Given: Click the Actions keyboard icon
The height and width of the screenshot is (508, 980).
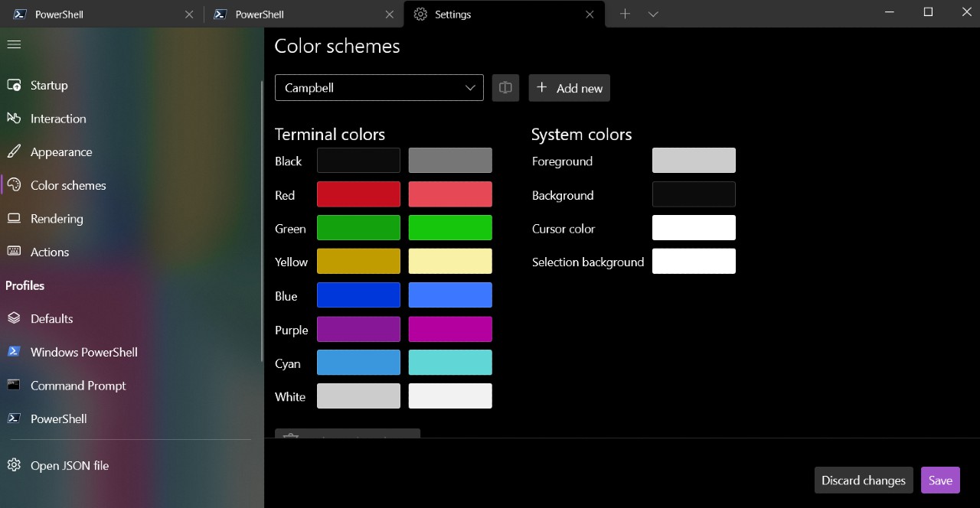Looking at the screenshot, I should [x=14, y=252].
